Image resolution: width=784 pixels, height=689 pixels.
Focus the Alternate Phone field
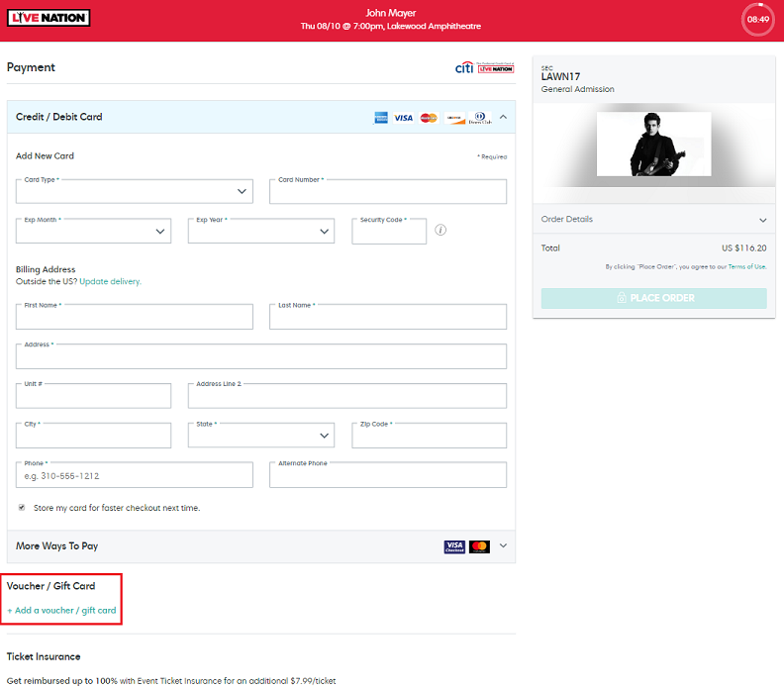(x=387, y=475)
